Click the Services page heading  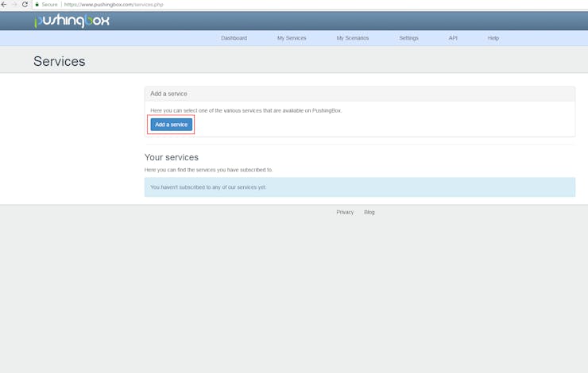tap(60, 61)
